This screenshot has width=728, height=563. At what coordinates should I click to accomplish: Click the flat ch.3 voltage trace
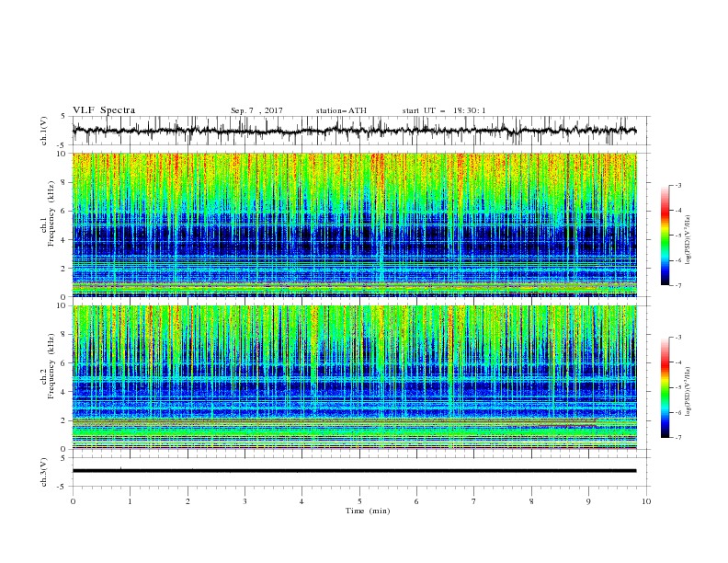tap(354, 471)
